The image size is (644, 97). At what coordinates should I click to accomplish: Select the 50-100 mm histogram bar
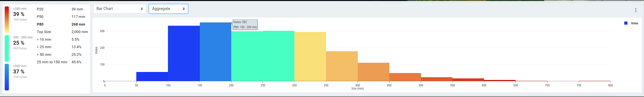[x=152, y=76]
